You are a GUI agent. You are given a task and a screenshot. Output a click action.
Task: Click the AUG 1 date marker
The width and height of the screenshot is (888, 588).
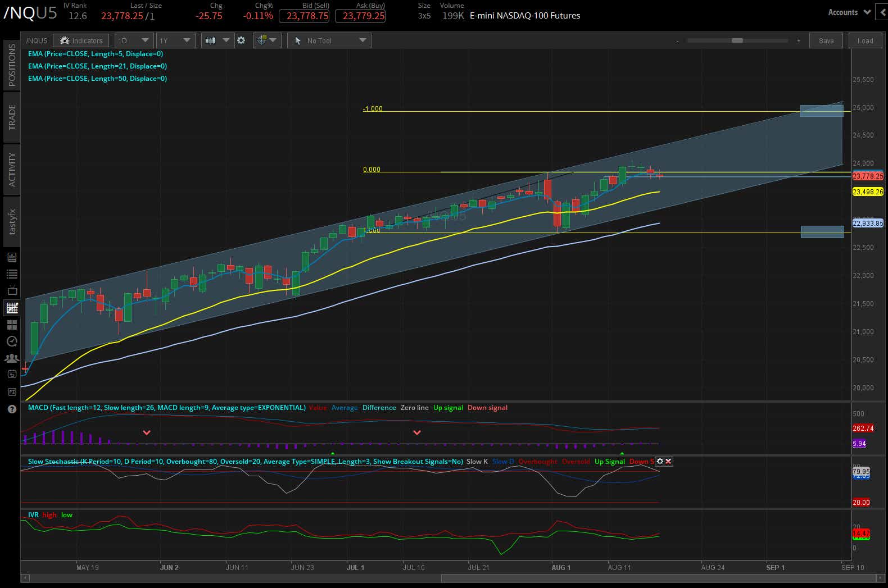[x=561, y=568]
